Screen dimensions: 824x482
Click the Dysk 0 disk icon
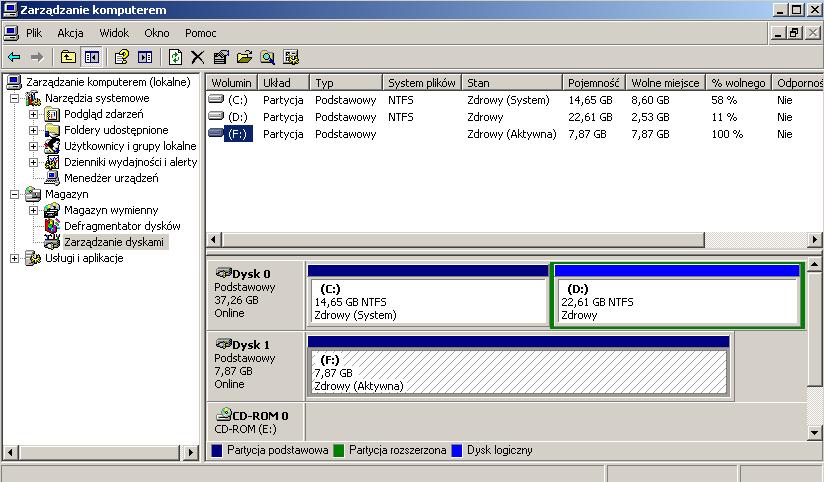pos(223,273)
